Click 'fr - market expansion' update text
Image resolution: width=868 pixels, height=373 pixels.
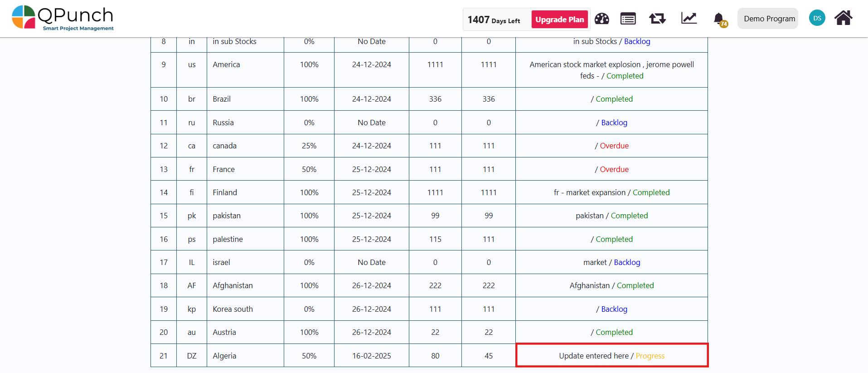pos(590,192)
